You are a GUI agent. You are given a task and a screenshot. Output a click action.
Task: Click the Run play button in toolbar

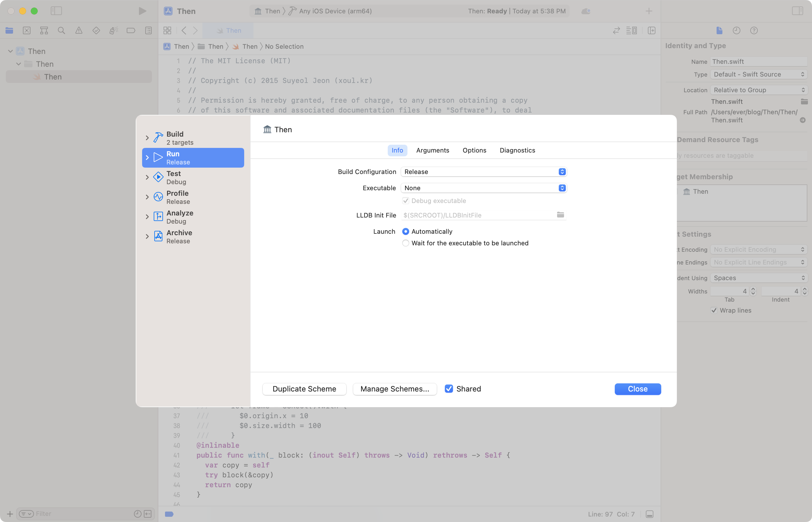142,11
